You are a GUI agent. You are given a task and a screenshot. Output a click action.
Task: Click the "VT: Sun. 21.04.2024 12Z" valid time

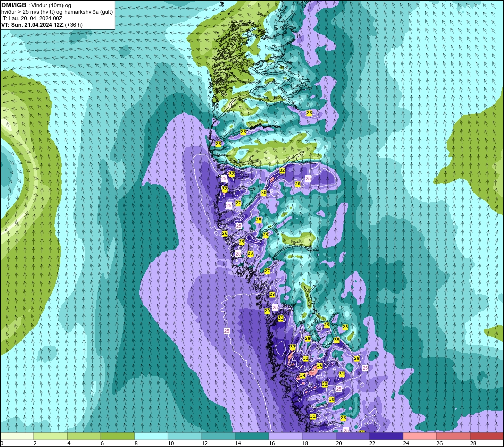[32, 25]
